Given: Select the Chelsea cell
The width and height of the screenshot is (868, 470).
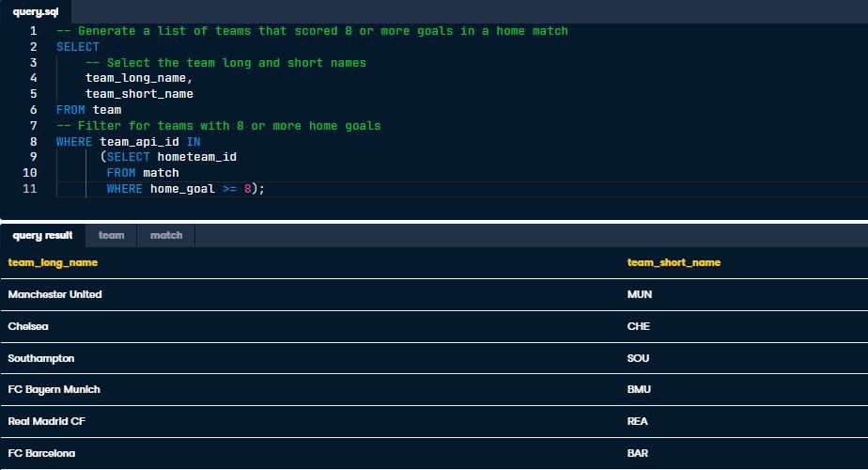Looking at the screenshot, I should coord(28,326).
